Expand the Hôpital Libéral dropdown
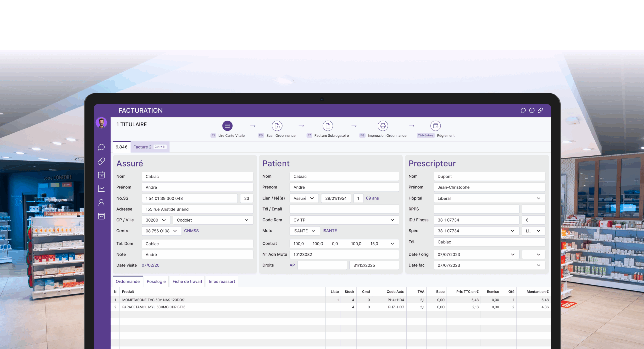 click(538, 198)
